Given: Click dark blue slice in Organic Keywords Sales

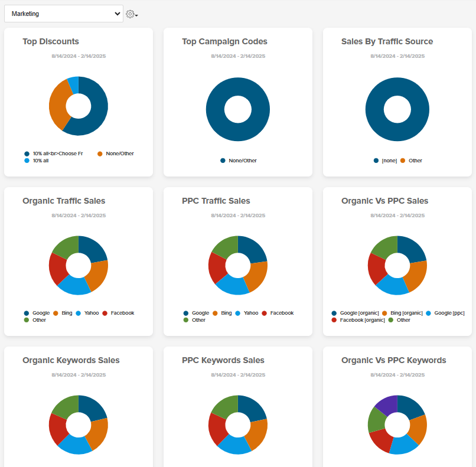Looking at the screenshot, I should tap(92, 408).
